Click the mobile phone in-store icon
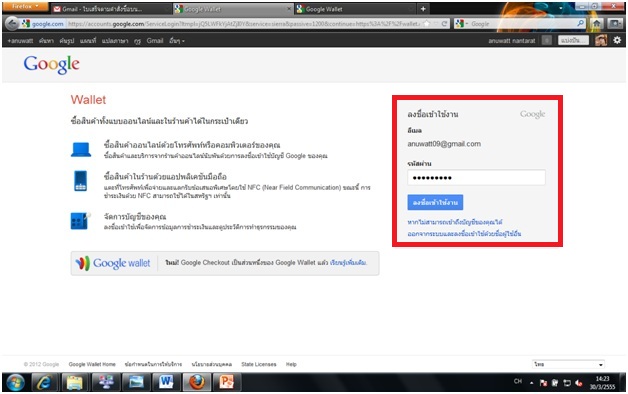 coord(81,181)
